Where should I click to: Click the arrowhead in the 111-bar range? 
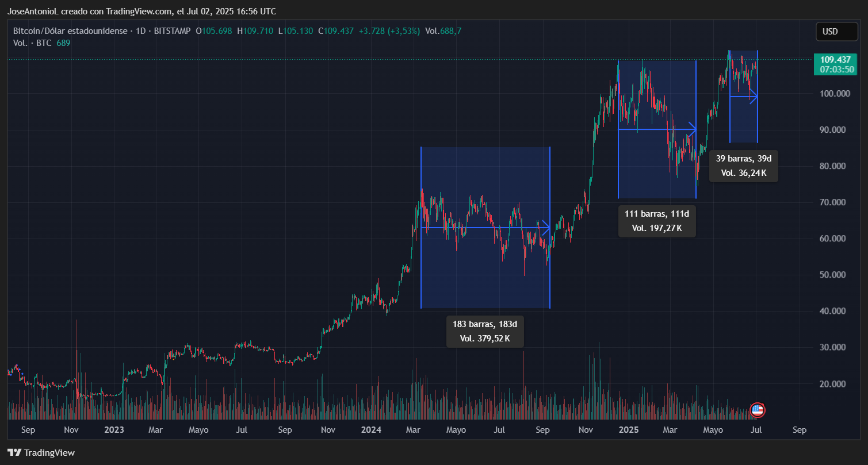693,129
